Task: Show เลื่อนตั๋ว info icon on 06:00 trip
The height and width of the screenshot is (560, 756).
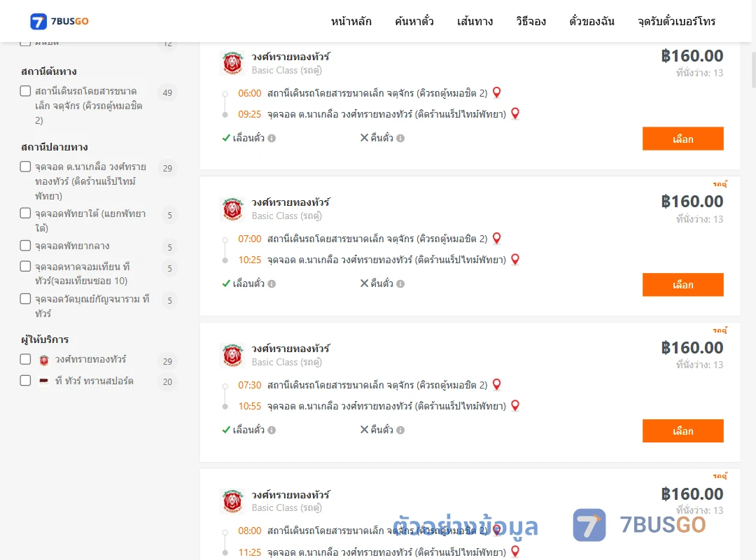Action: pos(272,139)
